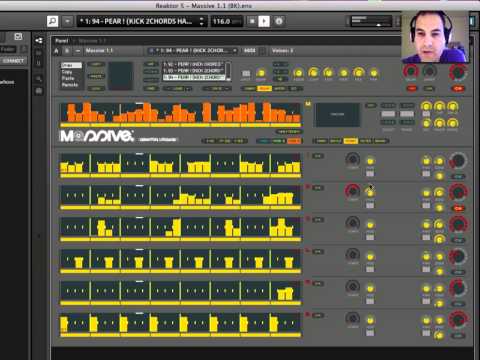Screen dimensions: 480x360
Task: Select the top entry in the preset list
Action: coord(194,64)
